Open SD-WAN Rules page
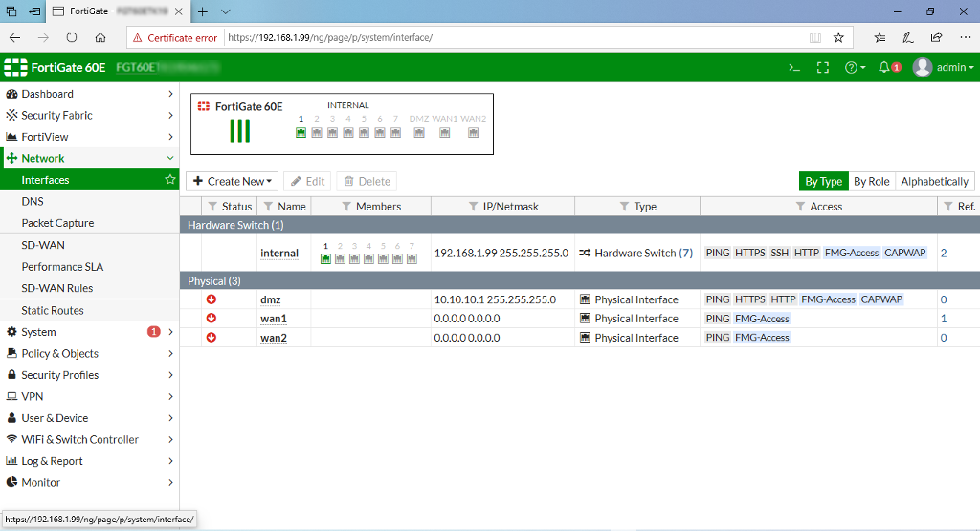The image size is (980, 531). point(56,288)
